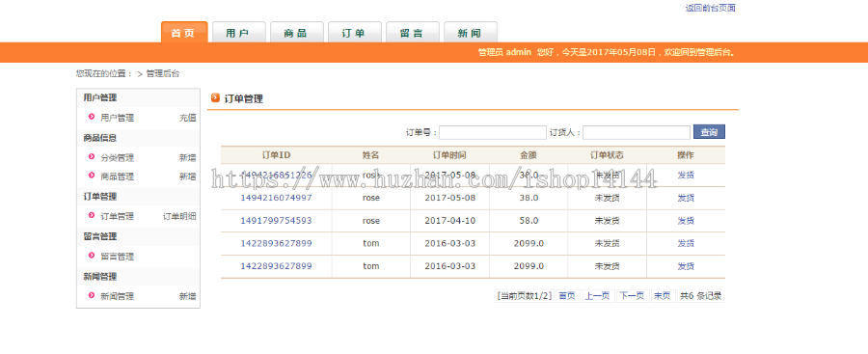
Task: Click the pink bullet icon beside 商品管理
Action: click(x=92, y=176)
